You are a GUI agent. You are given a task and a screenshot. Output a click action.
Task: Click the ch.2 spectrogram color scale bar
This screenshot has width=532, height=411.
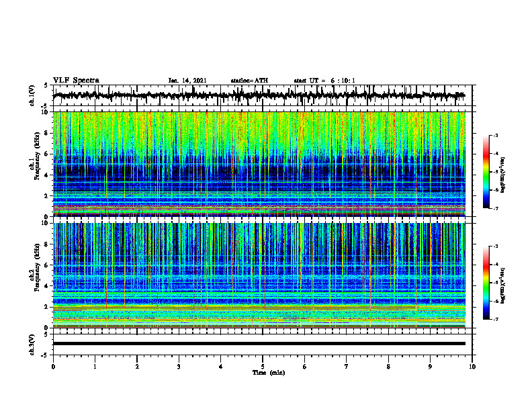click(486, 283)
